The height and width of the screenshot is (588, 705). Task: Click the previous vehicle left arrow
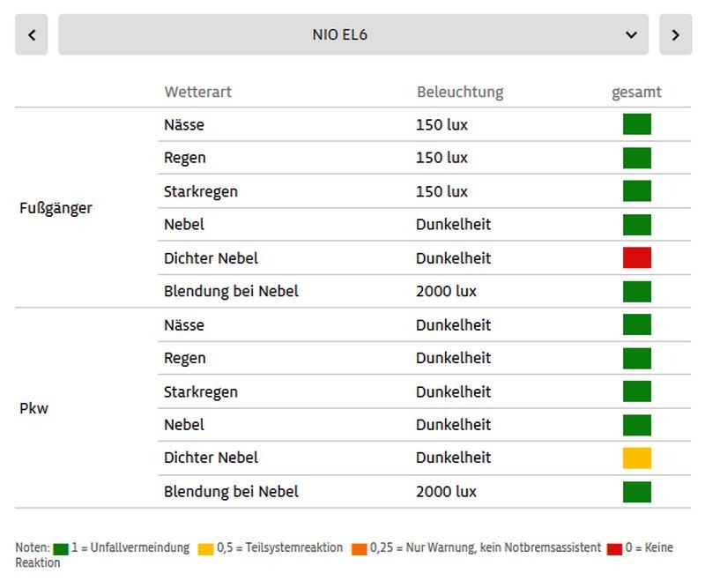coord(32,35)
